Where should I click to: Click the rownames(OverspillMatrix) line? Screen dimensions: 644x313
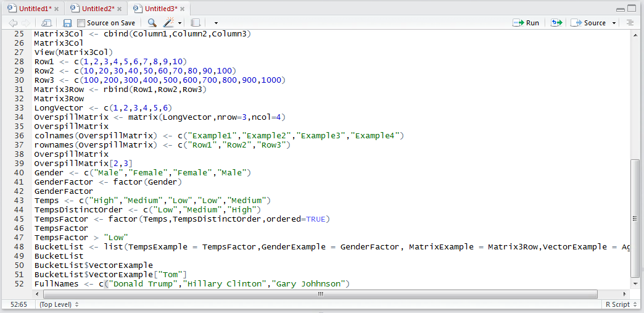point(162,145)
